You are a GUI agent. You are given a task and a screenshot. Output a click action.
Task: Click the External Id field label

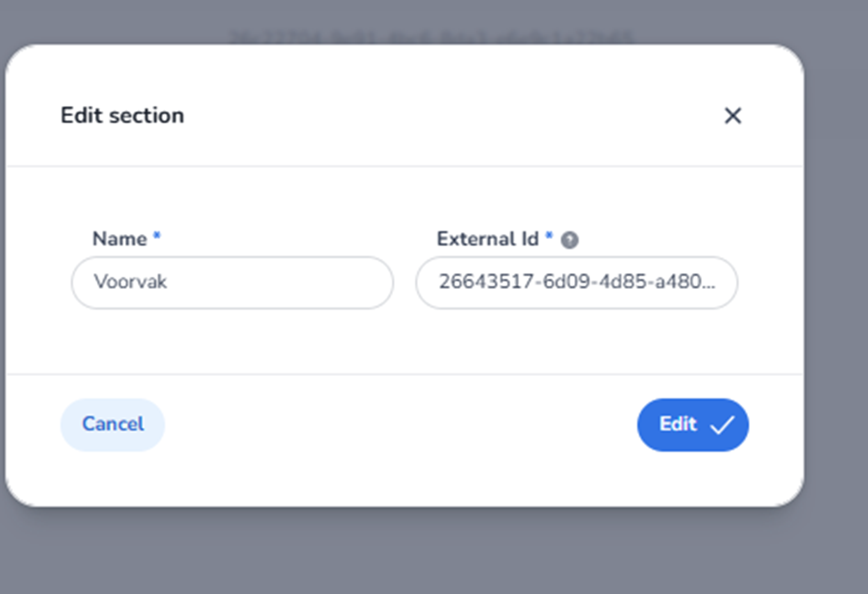click(x=487, y=239)
